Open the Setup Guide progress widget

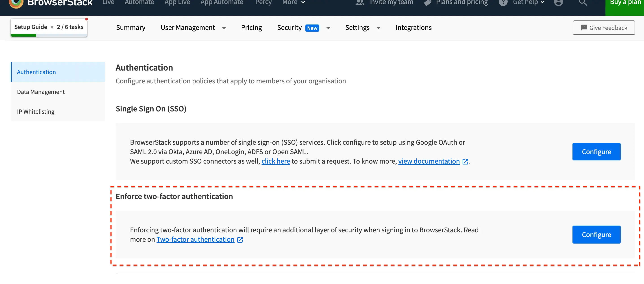49,27
